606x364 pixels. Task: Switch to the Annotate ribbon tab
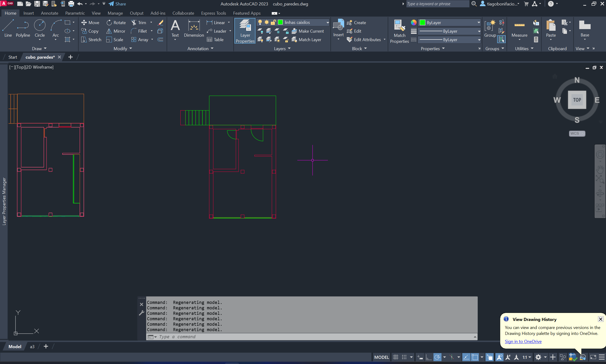49,13
